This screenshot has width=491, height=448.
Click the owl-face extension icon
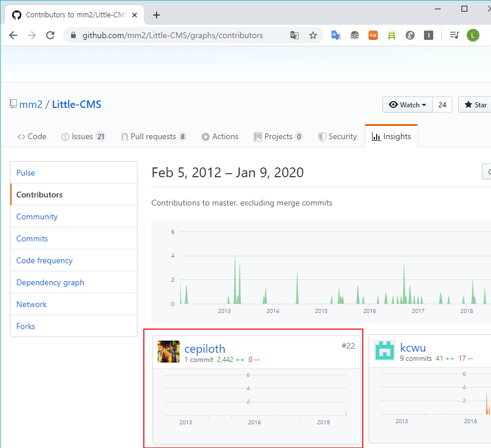[355, 35]
